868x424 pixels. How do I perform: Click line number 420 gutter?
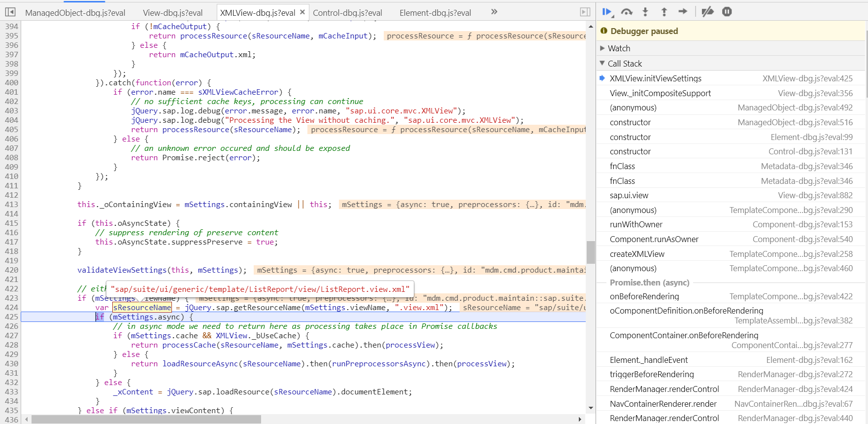pyautogui.click(x=11, y=270)
